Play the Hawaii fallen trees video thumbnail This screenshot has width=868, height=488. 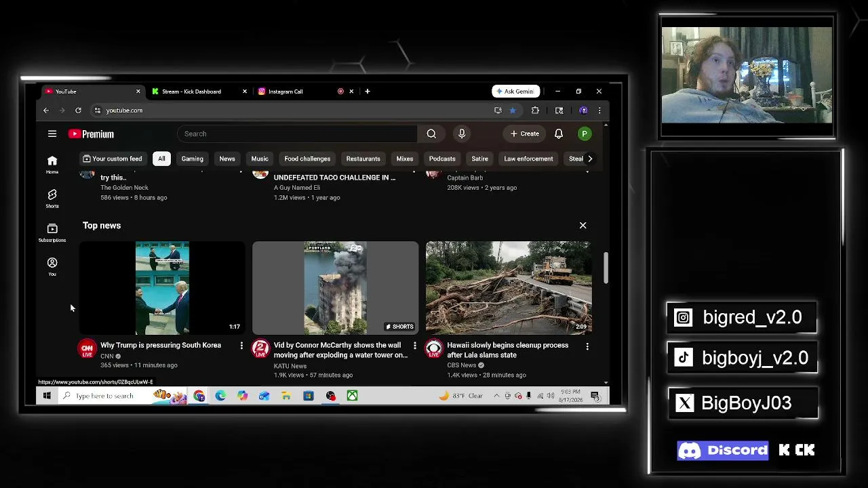click(509, 288)
